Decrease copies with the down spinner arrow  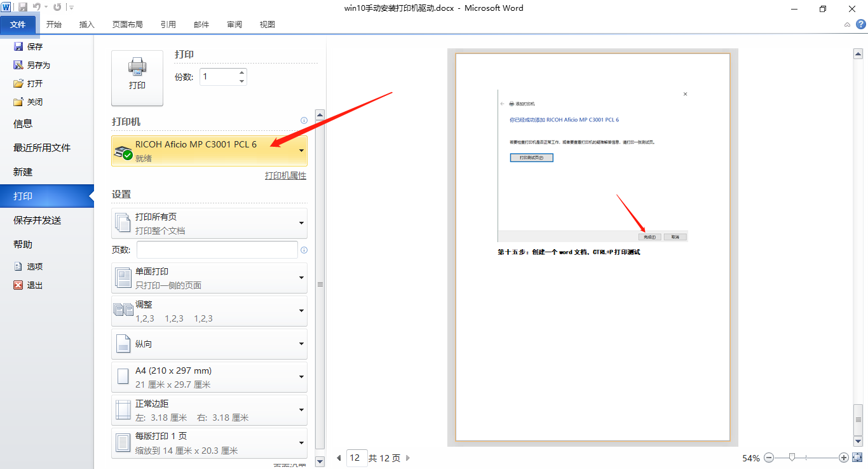coord(241,81)
